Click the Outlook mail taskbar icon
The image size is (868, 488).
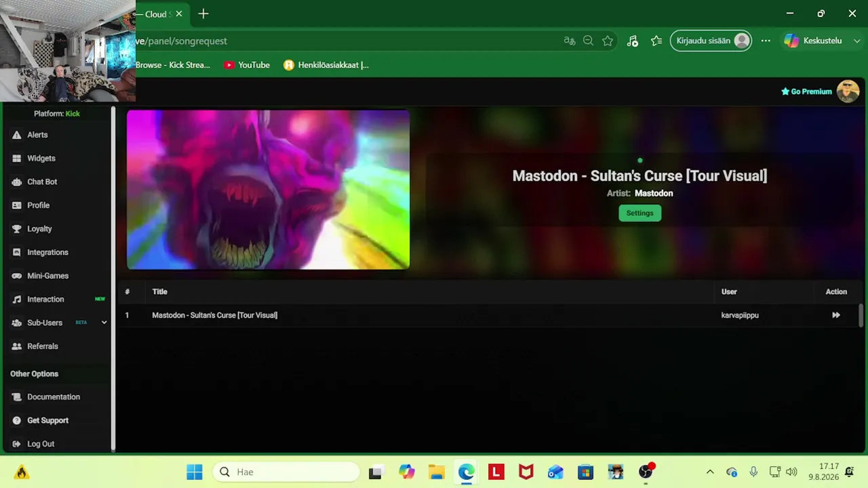pos(555,472)
